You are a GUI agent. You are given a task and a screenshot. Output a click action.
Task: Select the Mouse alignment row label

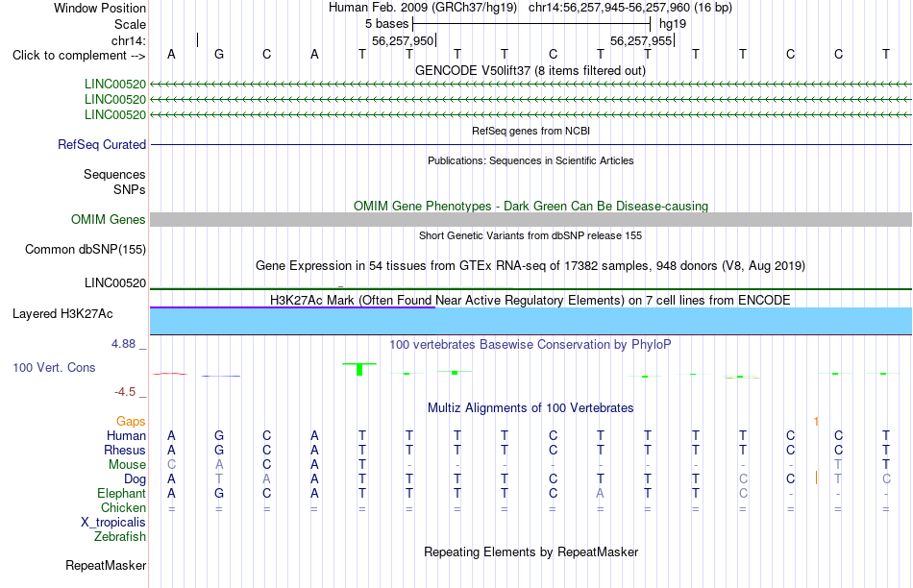coord(127,465)
